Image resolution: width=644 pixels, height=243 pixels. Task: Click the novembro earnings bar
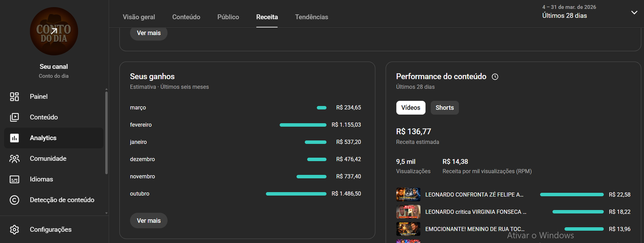(x=312, y=177)
